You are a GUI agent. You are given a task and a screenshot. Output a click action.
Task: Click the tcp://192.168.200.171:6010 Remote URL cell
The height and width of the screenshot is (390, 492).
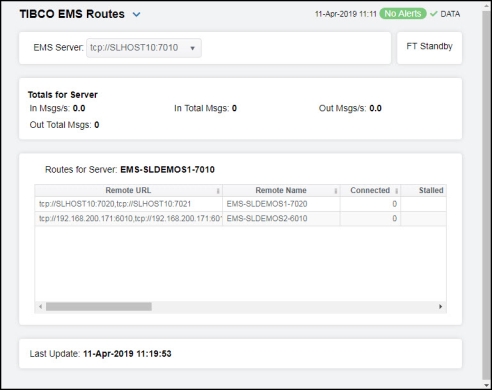[129, 219]
